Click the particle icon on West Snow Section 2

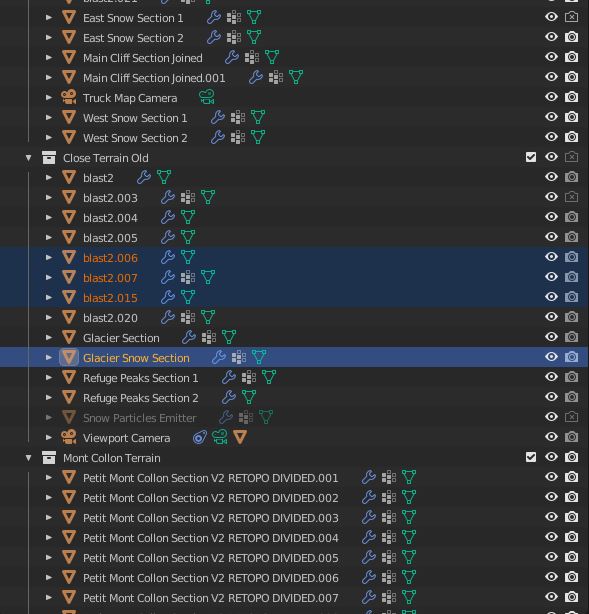click(238, 137)
